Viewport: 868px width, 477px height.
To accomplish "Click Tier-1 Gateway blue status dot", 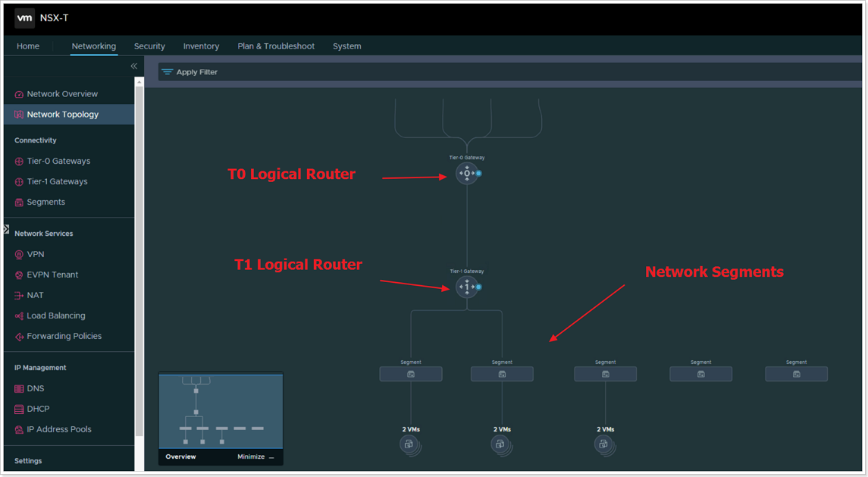I will [x=479, y=287].
